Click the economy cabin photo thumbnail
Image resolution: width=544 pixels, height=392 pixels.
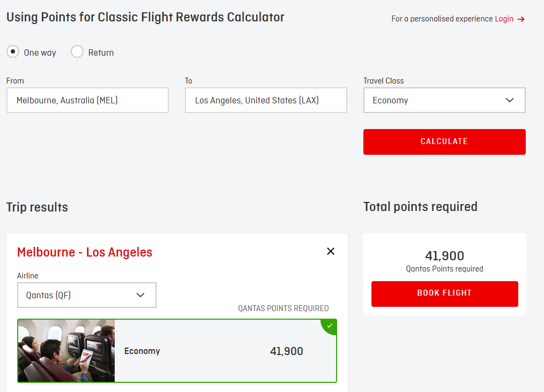[x=66, y=351]
